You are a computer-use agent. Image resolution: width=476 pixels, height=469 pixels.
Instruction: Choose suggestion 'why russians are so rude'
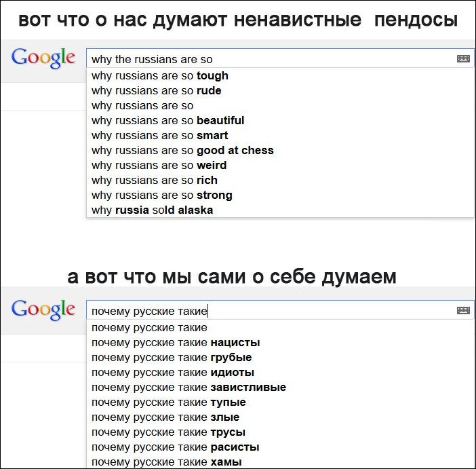tap(157, 90)
